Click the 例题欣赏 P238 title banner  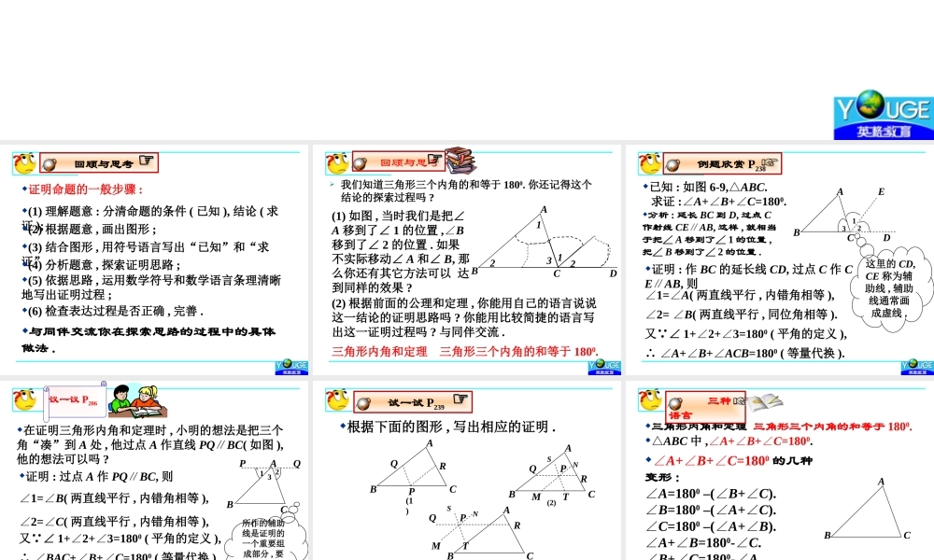coord(723,163)
